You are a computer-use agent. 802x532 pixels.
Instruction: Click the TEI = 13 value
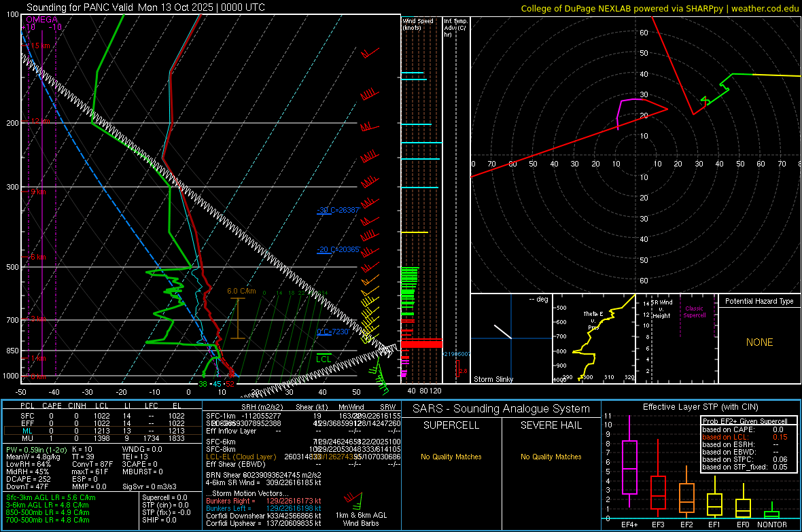tap(135, 457)
